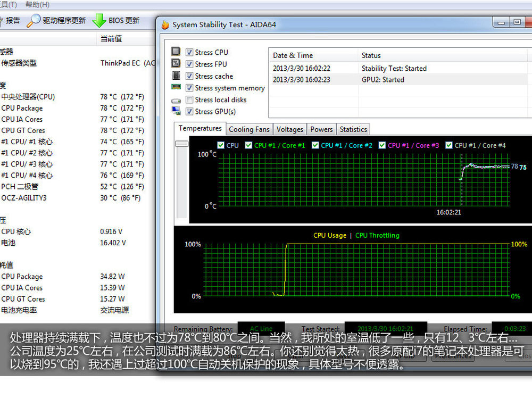The image size is (532, 399).
Task: Select the CPU 核心 voltage row
Action: (78, 231)
